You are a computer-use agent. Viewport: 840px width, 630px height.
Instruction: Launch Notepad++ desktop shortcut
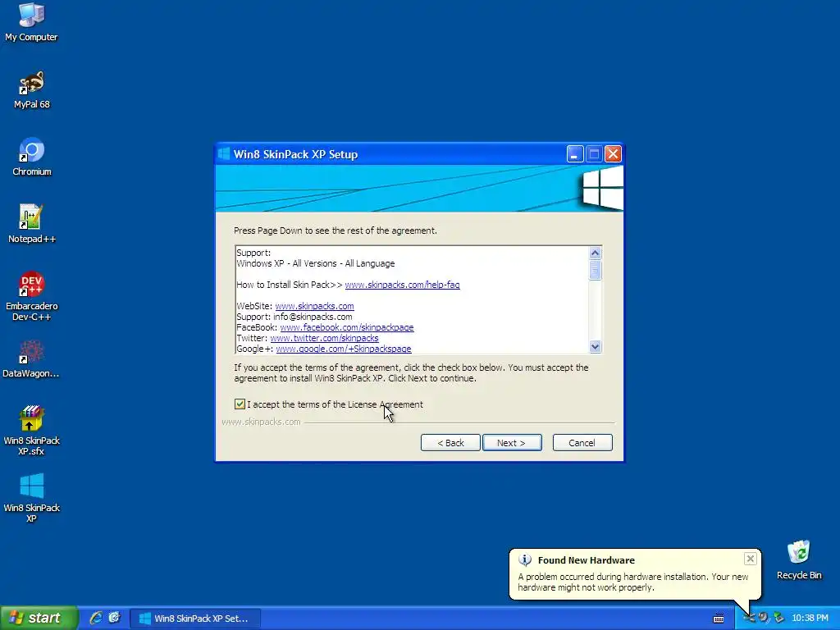[x=31, y=224]
